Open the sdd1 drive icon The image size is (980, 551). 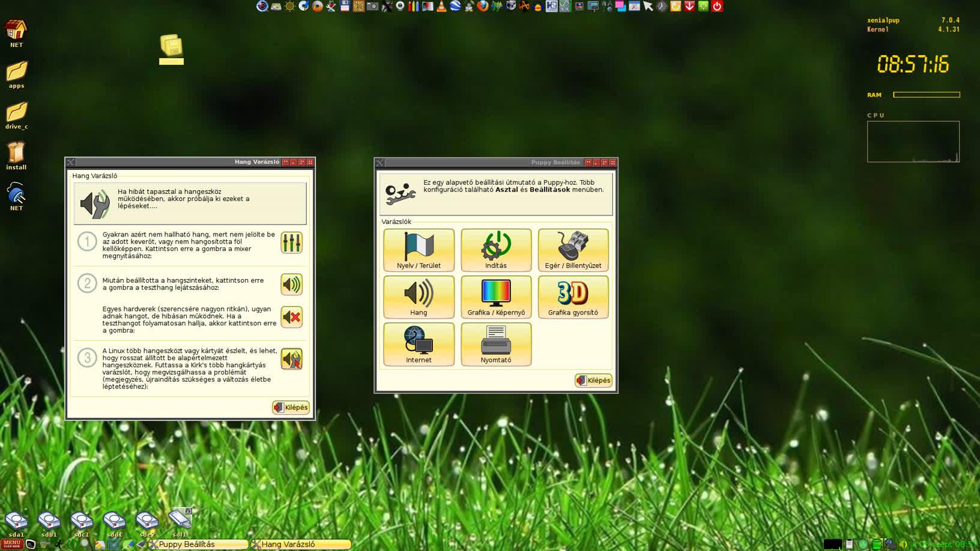tap(114, 523)
